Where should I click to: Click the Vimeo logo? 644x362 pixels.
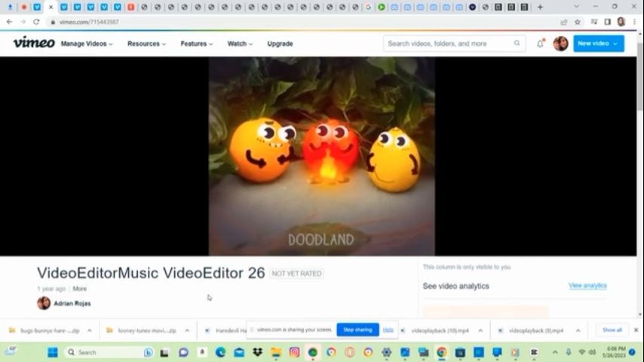pos(34,43)
